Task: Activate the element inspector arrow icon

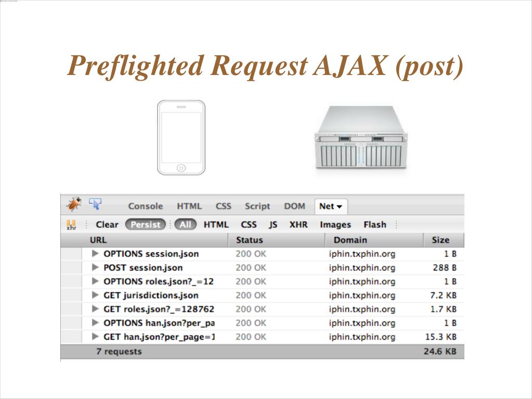Action: 95,204
